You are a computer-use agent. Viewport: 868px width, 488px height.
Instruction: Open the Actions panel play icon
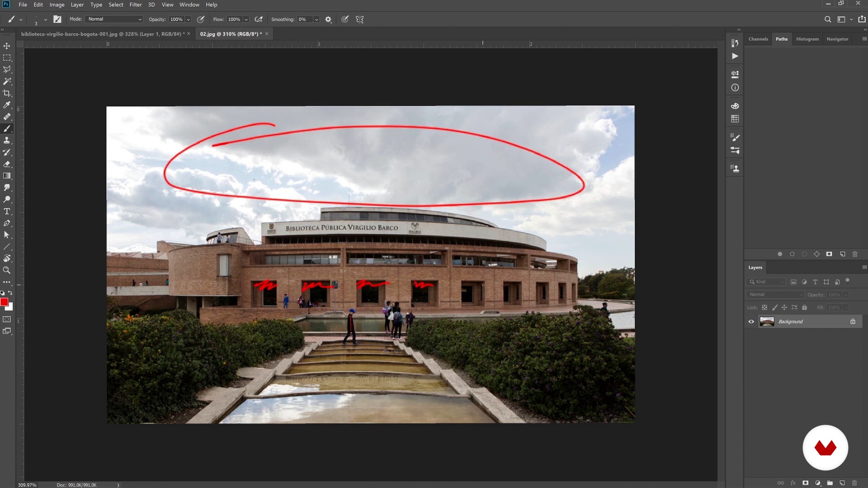point(735,56)
